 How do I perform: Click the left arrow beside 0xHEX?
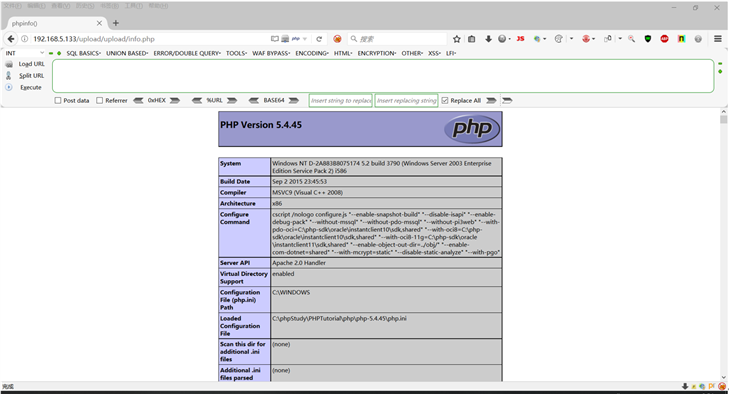(x=138, y=100)
